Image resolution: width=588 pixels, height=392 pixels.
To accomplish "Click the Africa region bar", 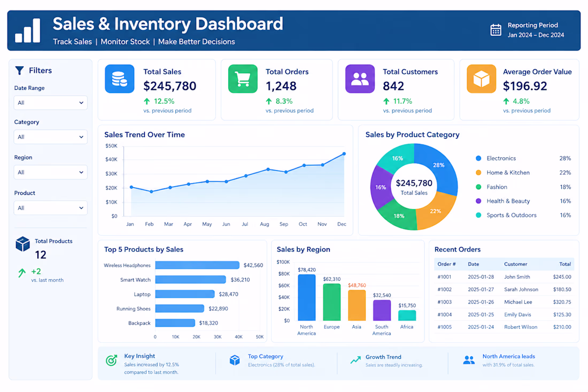I will point(407,316).
